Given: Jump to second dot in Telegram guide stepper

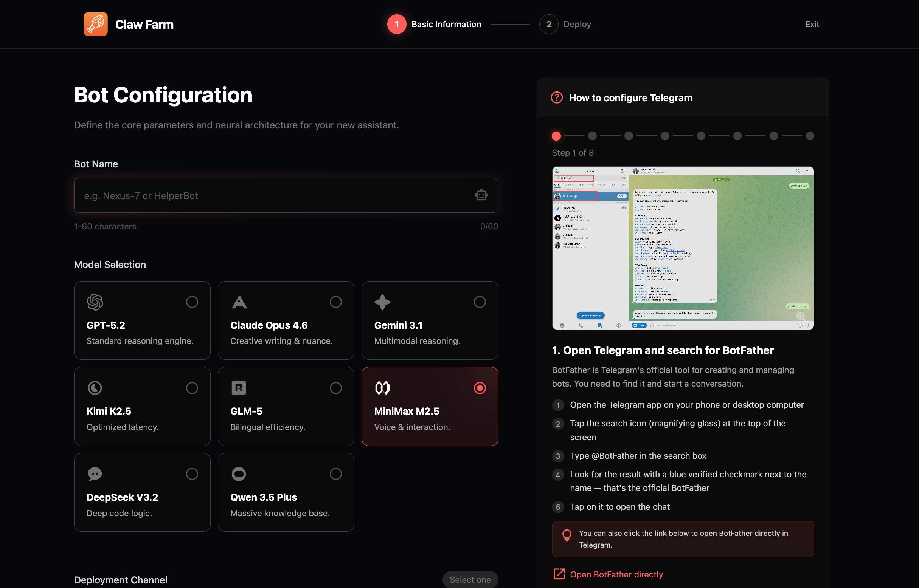Looking at the screenshot, I should click(x=592, y=136).
